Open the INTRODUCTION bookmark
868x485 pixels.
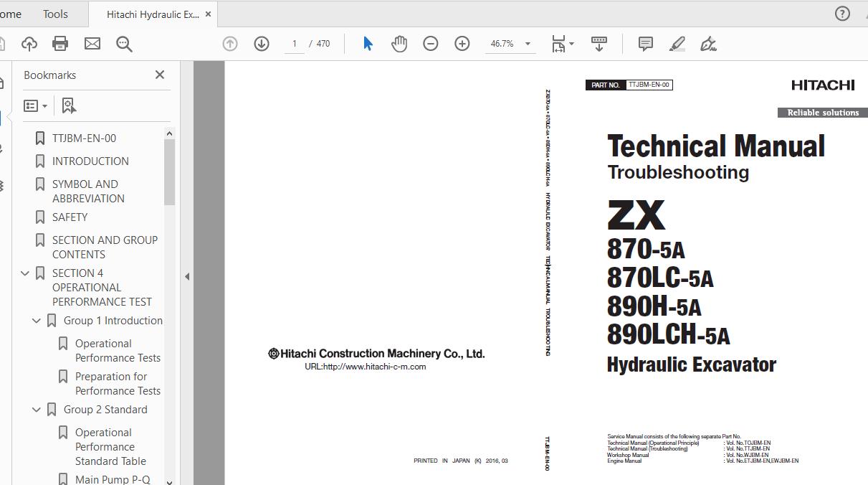coord(90,161)
